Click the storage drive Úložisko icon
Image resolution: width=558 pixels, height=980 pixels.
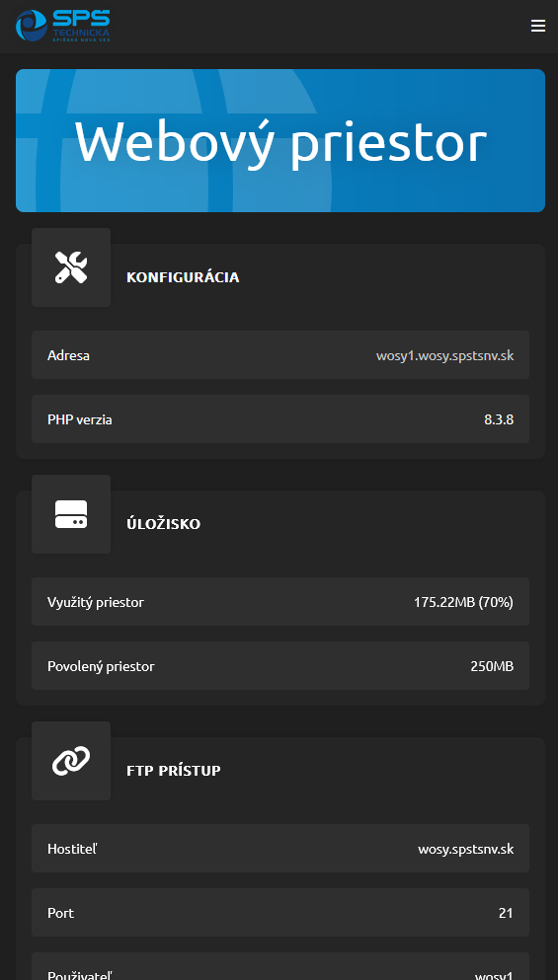pos(71,514)
